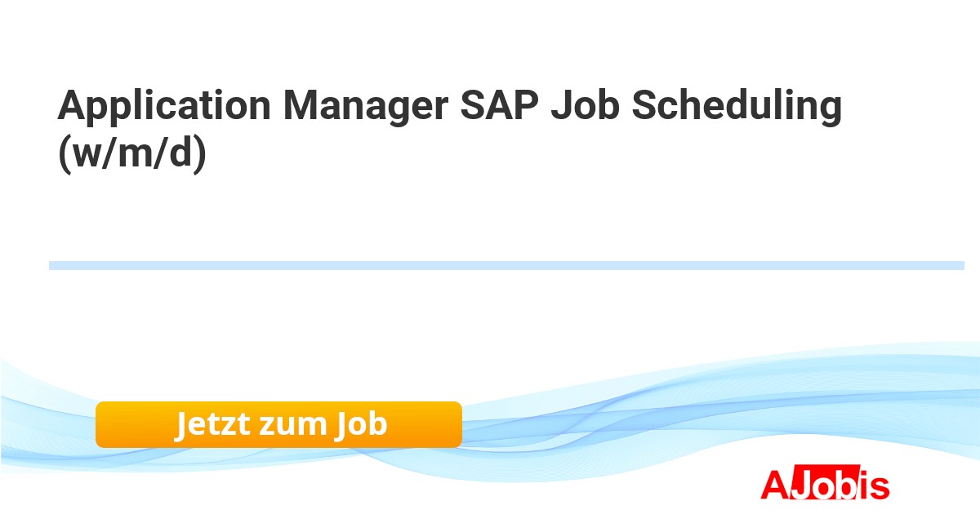Click the word "Jetzt" on the orange button
The height and width of the screenshot is (514, 980).
click(212, 424)
